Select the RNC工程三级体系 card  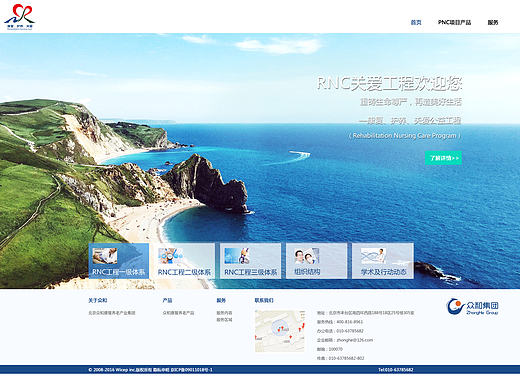(250, 261)
